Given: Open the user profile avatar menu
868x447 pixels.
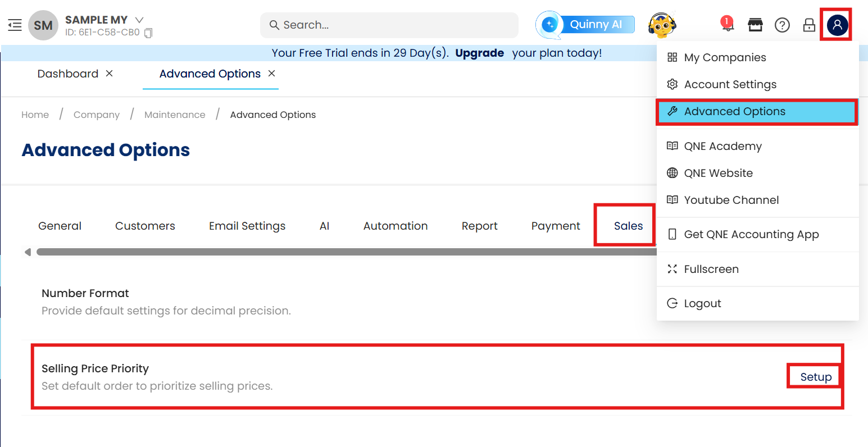Looking at the screenshot, I should pyautogui.click(x=837, y=25).
